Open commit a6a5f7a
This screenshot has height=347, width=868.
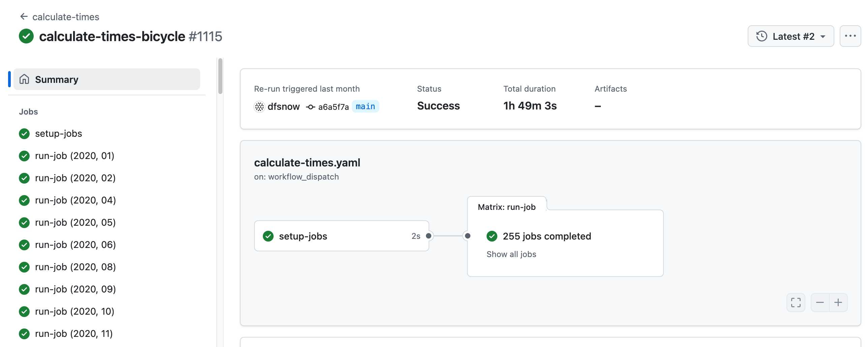tap(333, 107)
